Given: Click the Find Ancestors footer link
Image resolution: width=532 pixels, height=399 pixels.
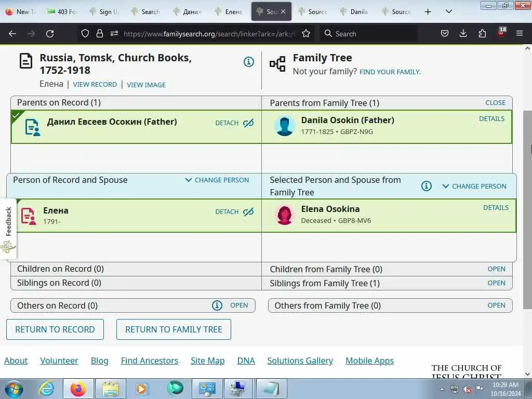Looking at the screenshot, I should click(150, 361).
